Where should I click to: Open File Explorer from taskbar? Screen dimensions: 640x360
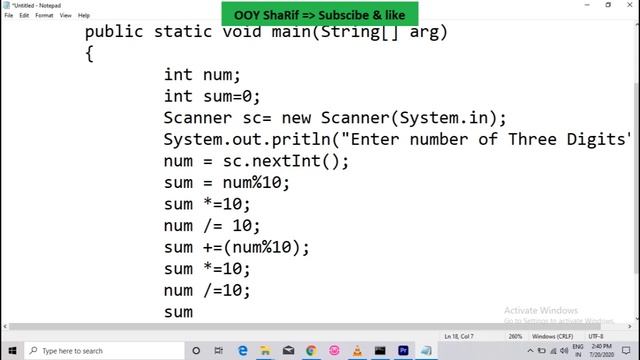(x=265, y=351)
